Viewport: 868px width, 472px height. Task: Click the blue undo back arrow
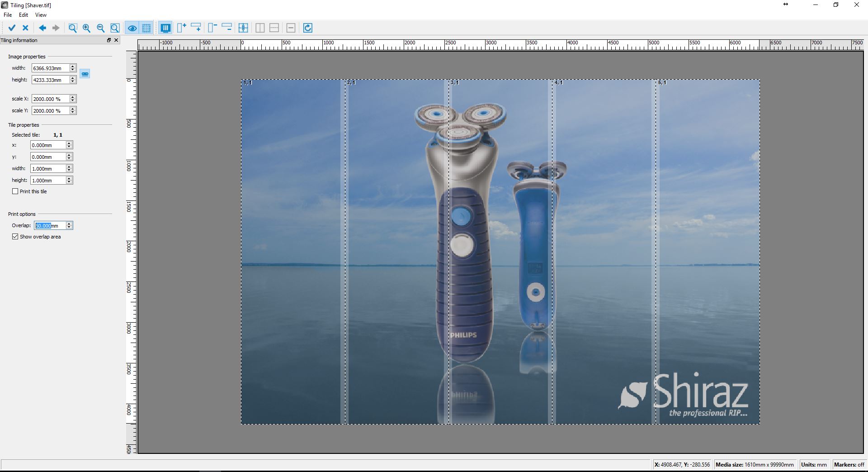click(x=42, y=28)
